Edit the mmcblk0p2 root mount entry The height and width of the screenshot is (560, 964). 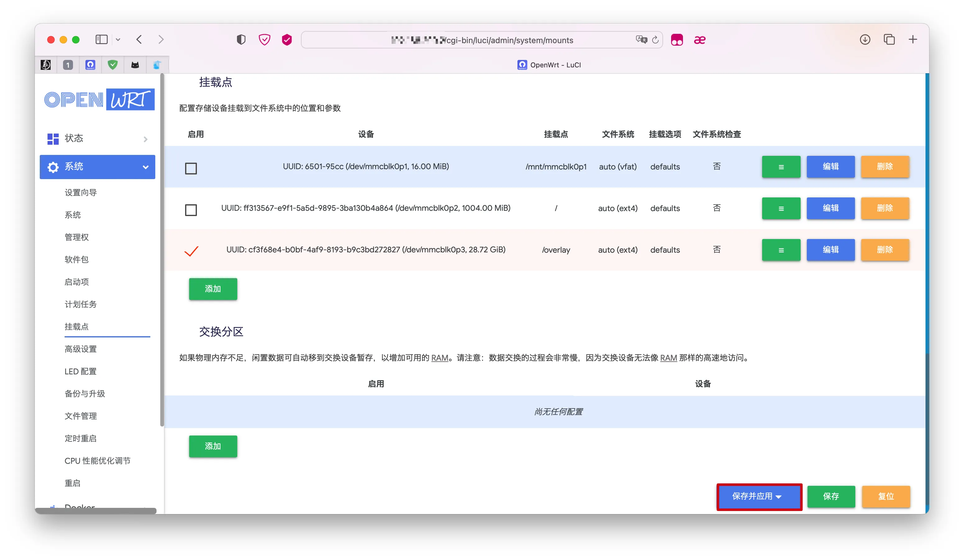830,208
